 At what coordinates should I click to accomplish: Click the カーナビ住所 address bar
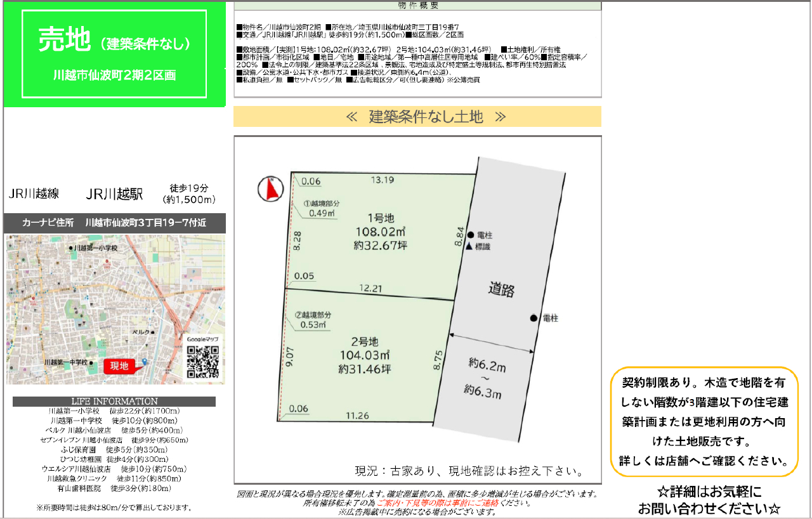tap(114, 223)
